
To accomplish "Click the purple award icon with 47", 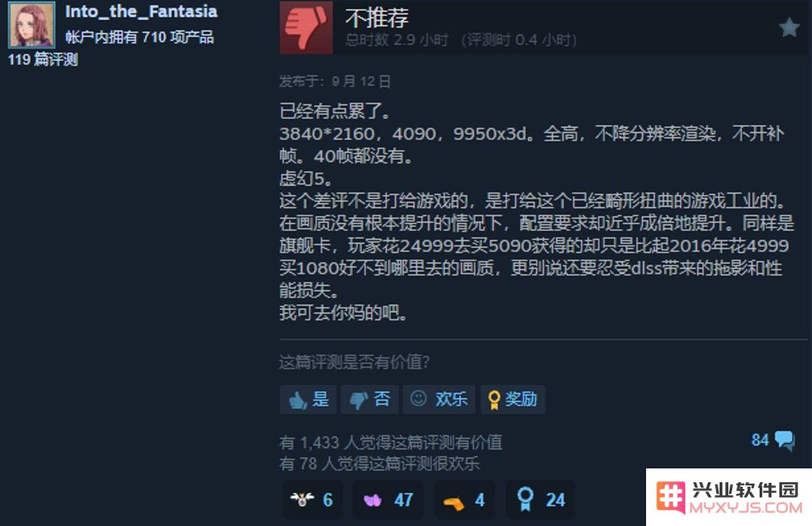I will tap(388, 500).
